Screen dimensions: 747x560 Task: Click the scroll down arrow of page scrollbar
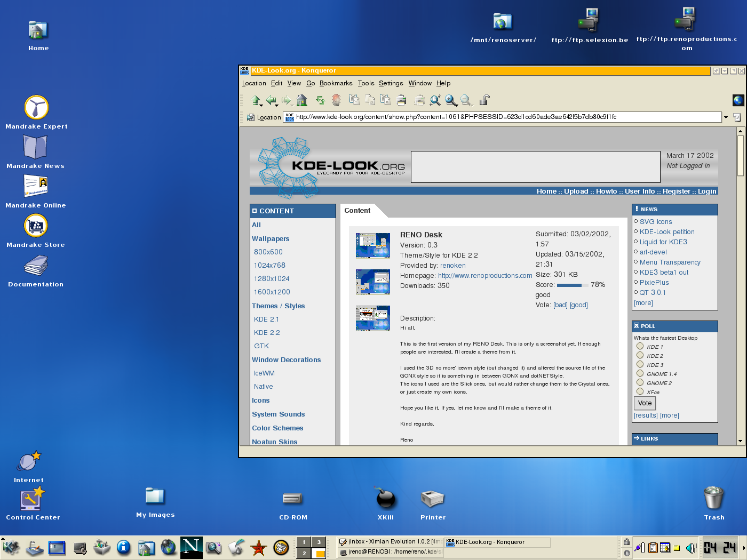pyautogui.click(x=740, y=441)
